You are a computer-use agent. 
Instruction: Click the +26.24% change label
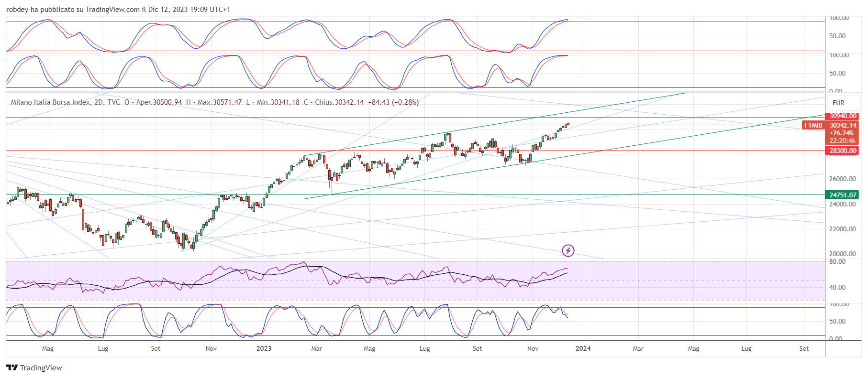point(843,133)
